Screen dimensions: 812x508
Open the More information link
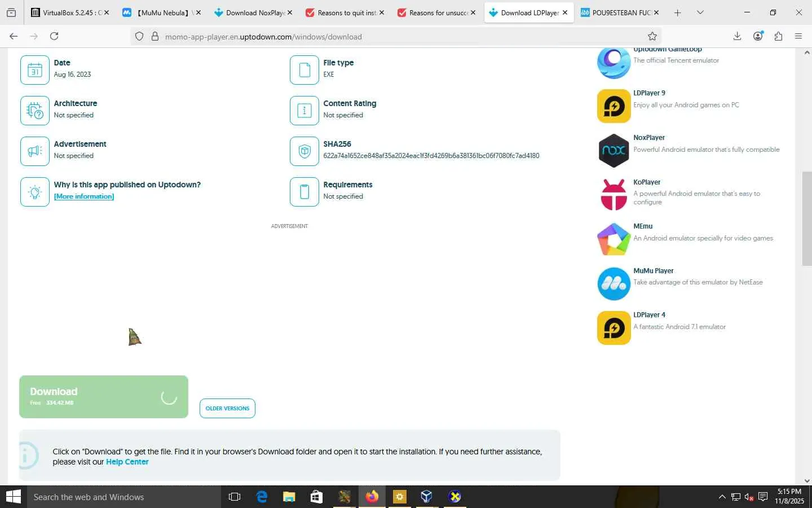(84, 196)
